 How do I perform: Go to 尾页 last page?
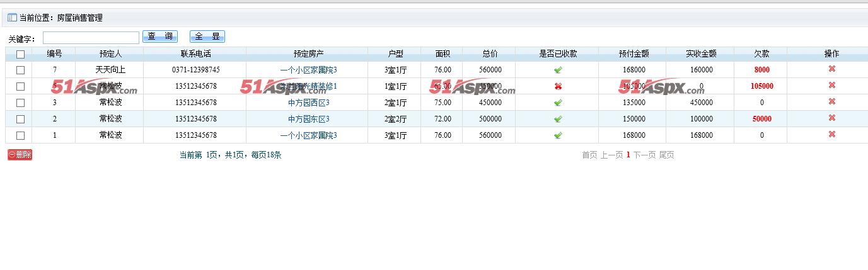coord(667,155)
